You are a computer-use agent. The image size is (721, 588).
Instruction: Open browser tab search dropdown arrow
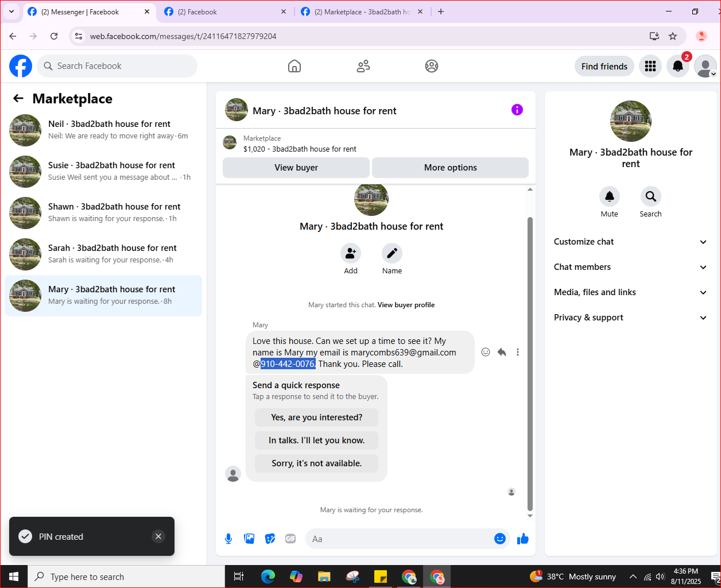(x=11, y=11)
